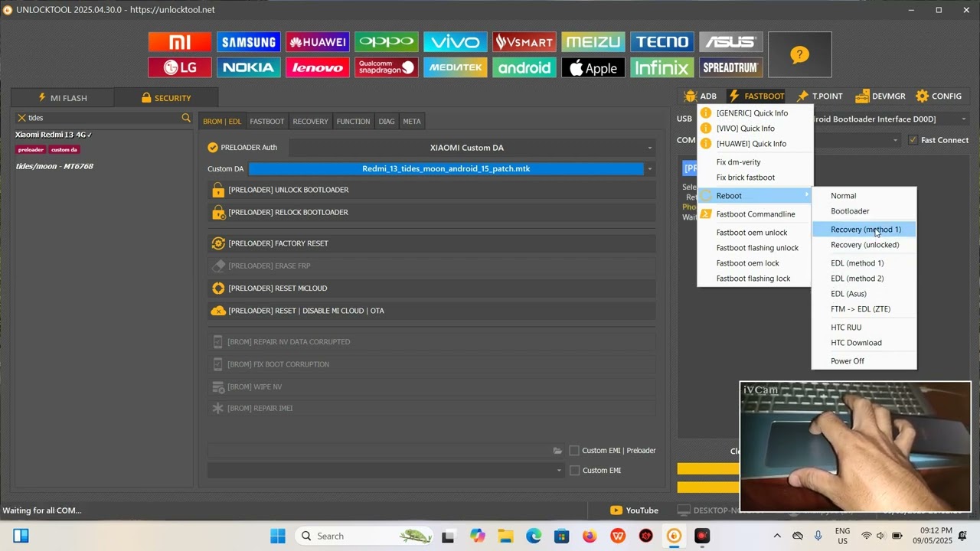Viewport: 980px width, 551px height.
Task: Open the YouTube link in status bar
Action: (x=634, y=510)
